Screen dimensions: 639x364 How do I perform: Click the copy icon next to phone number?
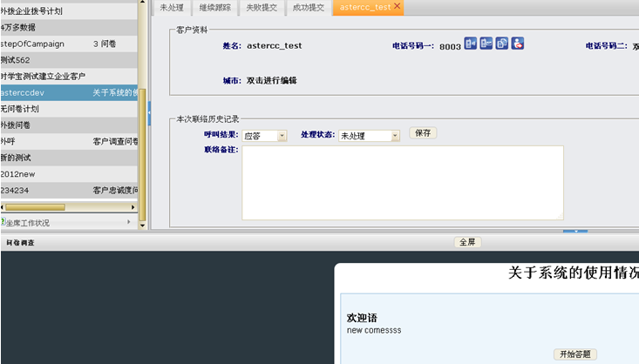coord(501,44)
